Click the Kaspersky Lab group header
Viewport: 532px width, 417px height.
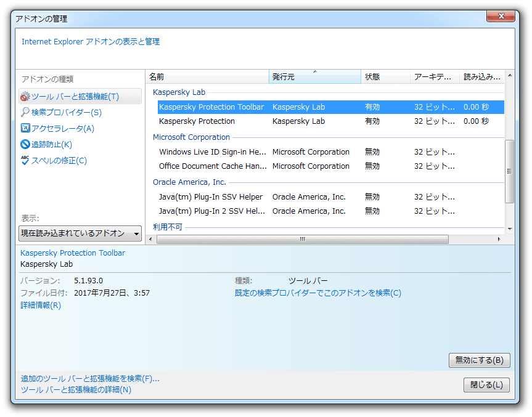(x=179, y=92)
